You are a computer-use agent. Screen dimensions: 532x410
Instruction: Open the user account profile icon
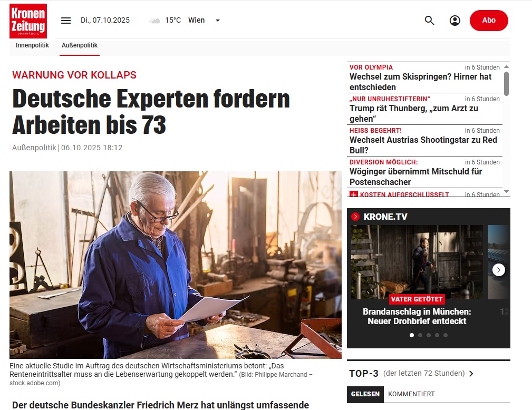(454, 21)
